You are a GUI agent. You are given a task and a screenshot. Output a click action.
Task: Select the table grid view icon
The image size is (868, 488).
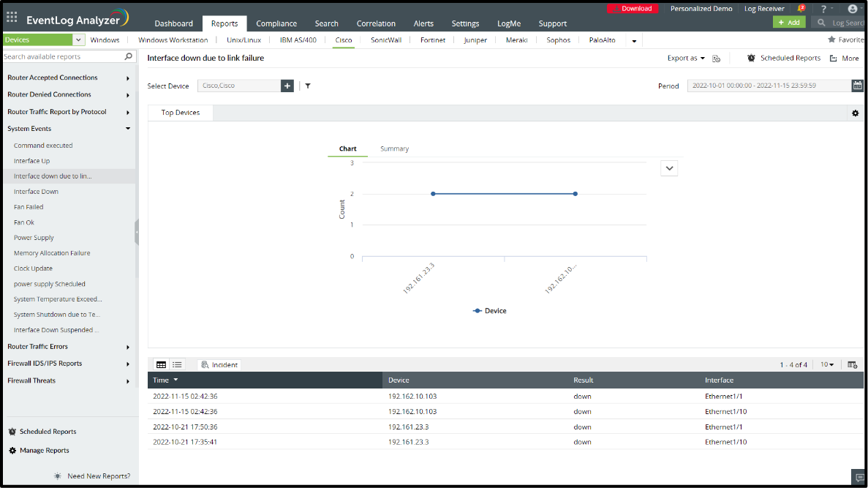(x=161, y=364)
